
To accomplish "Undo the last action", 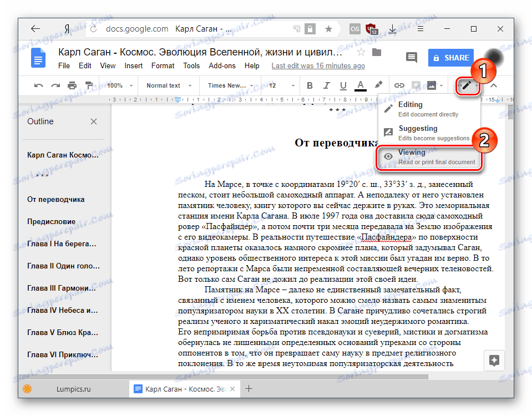I will (x=38, y=85).
